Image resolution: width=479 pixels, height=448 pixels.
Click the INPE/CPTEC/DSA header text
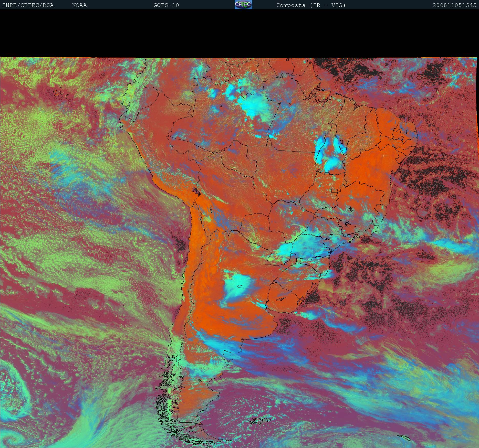coord(28,5)
